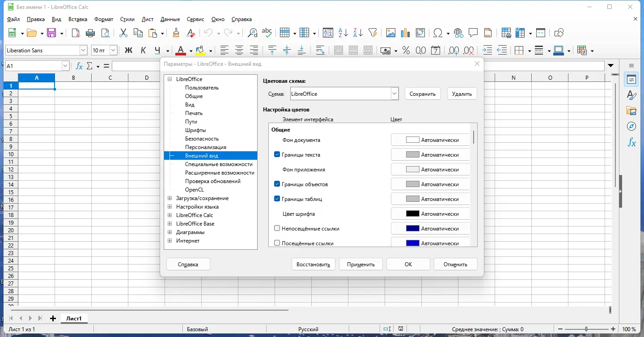Click the Print icon in toolbar
The image size is (644, 337).
click(90, 33)
